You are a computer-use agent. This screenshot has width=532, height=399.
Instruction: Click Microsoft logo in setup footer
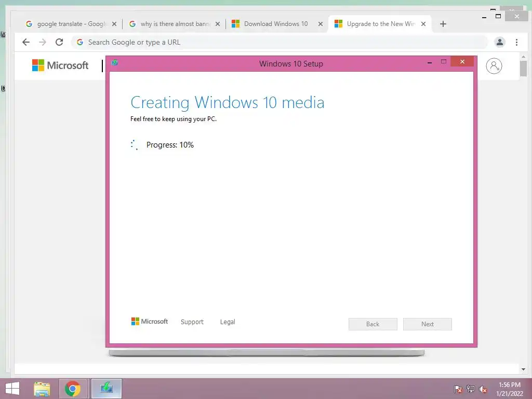[149, 321]
